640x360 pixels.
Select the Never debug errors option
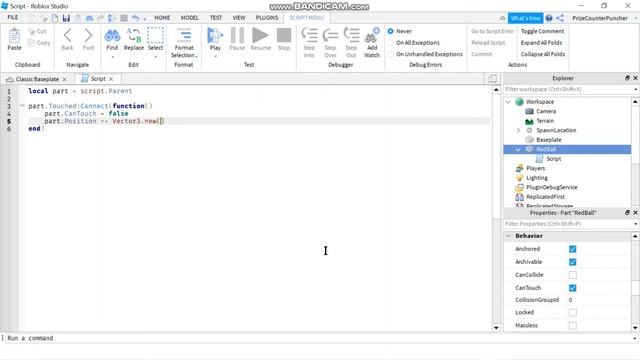pos(391,31)
